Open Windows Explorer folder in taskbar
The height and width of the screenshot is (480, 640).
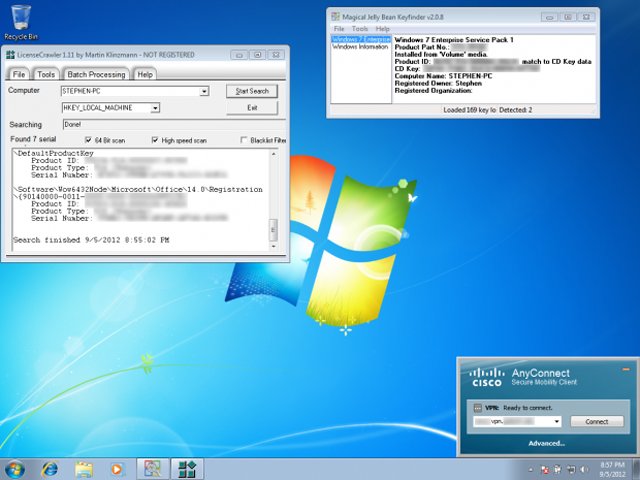click(84, 469)
